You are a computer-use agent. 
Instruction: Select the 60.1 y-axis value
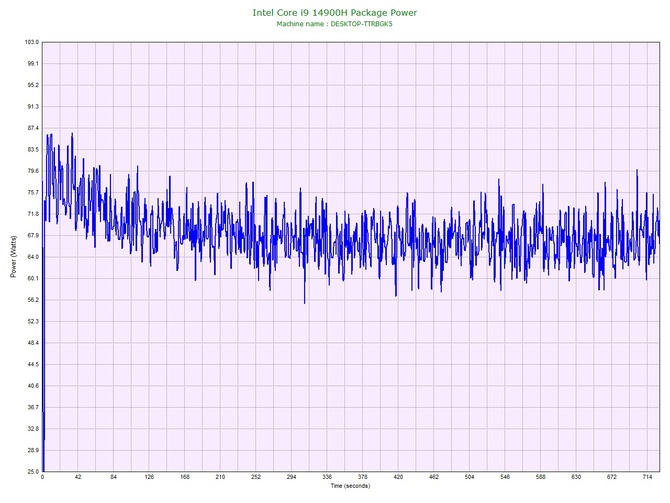tap(33, 279)
